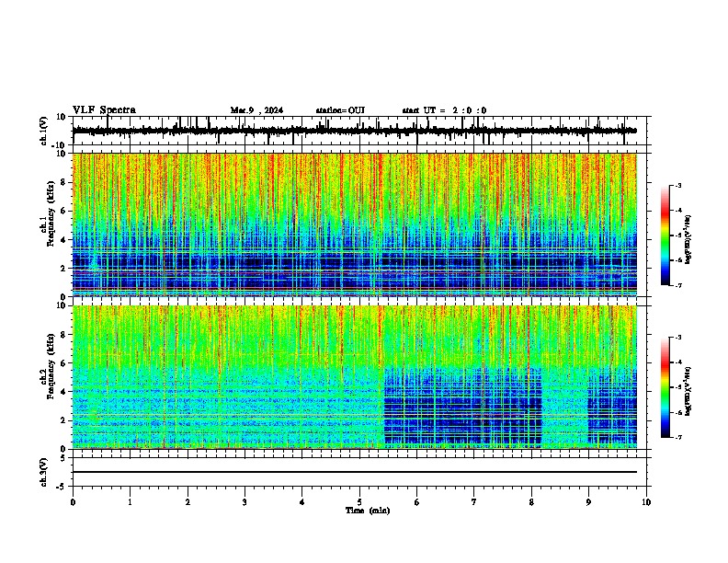This screenshot has width=728, height=563.
Task: Click the time axis tick label '5'
Action: (x=359, y=502)
